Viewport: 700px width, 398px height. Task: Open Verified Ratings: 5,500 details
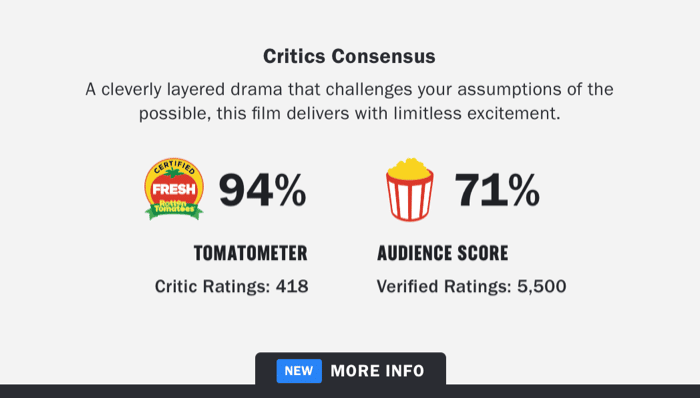pos(471,286)
